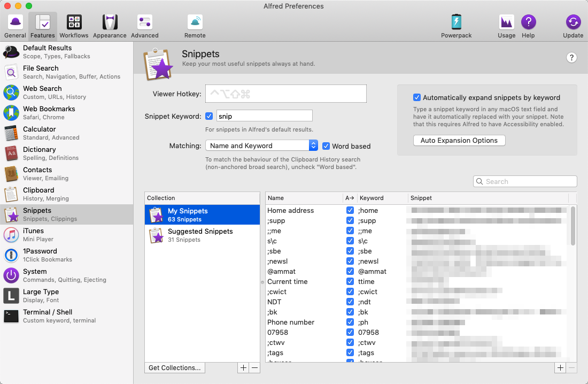Image resolution: width=588 pixels, height=384 pixels.
Task: Click the snippet list vertical scrollbar
Action: (572, 226)
